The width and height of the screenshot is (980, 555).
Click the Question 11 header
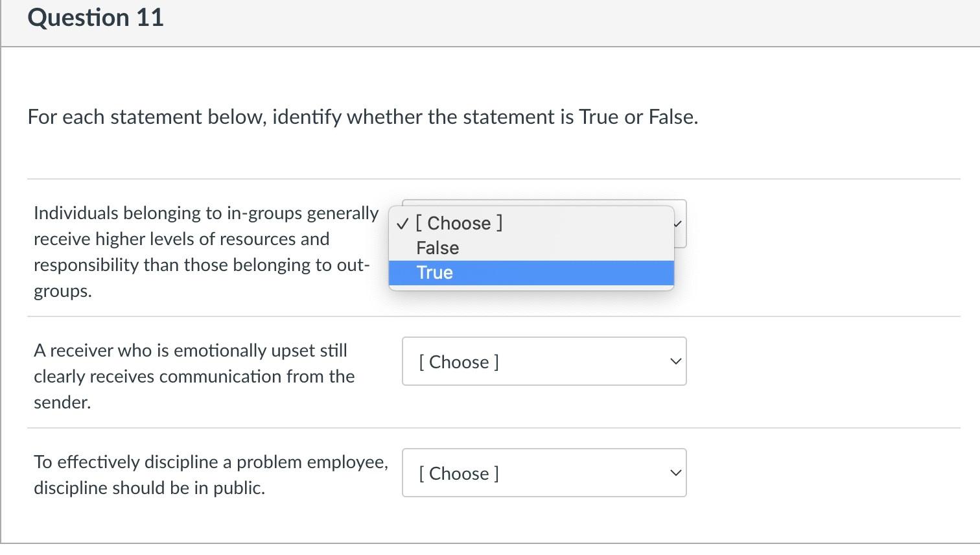click(96, 18)
